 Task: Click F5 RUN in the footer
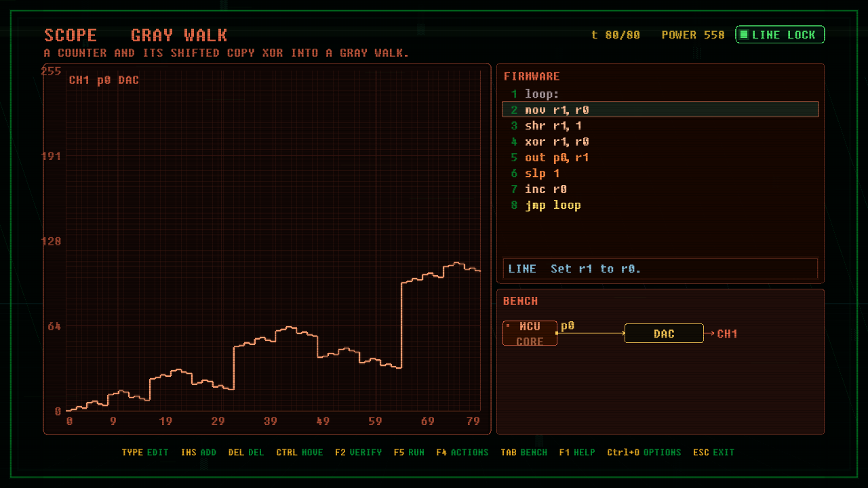[x=409, y=452]
